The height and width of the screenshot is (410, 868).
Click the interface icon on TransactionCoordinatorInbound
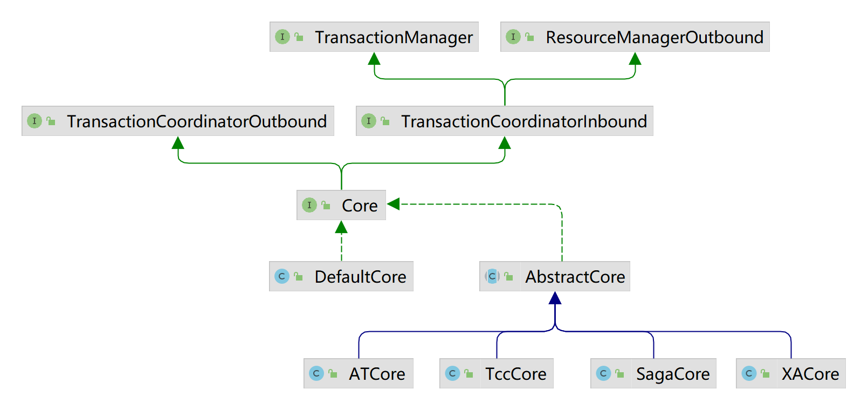click(368, 121)
